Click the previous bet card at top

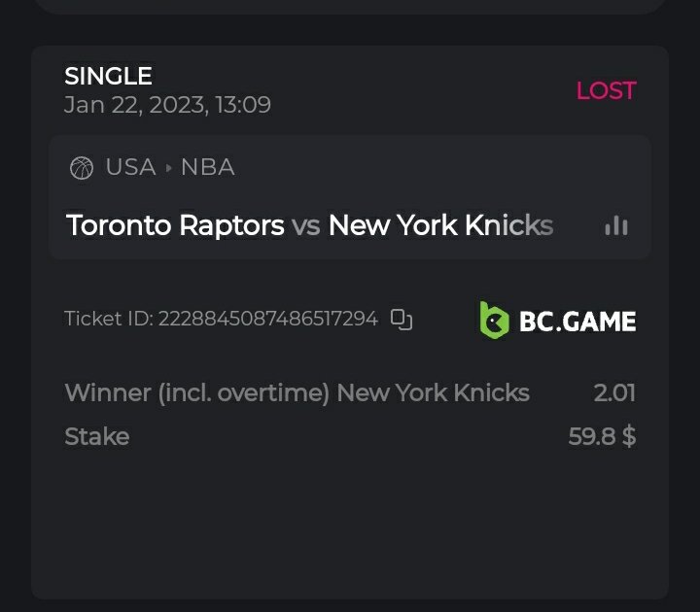click(x=350, y=6)
